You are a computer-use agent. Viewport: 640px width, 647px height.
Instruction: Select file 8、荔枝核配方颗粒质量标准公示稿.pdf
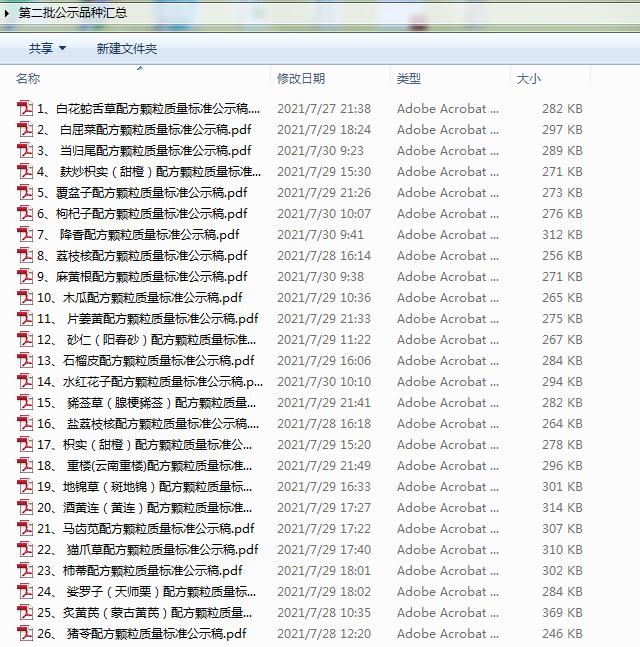tap(142, 256)
